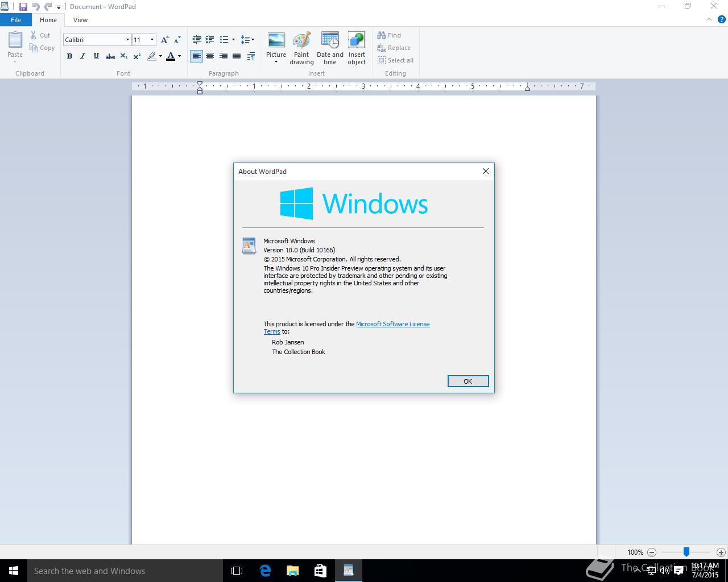The image size is (728, 582).
Task: Close the About WordPad dialog
Action: click(486, 171)
